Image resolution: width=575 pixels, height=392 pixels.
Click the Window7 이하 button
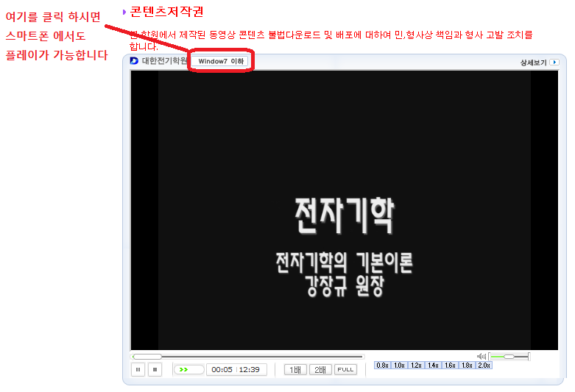pyautogui.click(x=221, y=61)
